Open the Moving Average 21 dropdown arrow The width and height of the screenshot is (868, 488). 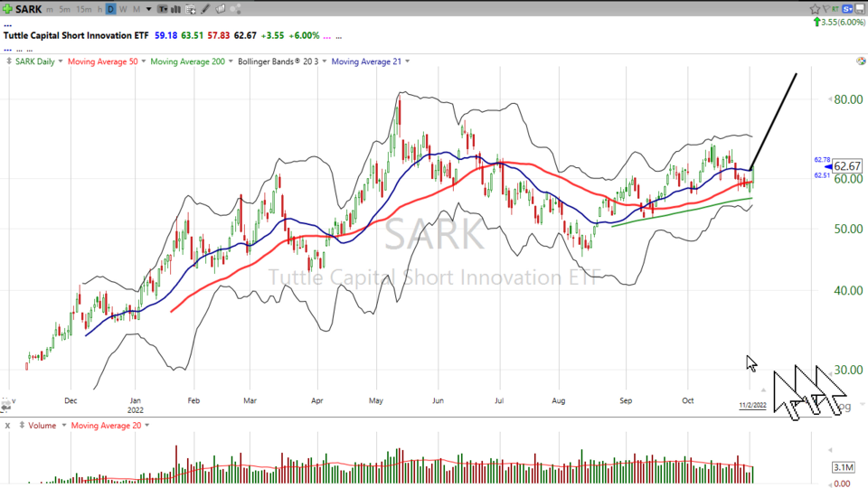[x=408, y=61]
